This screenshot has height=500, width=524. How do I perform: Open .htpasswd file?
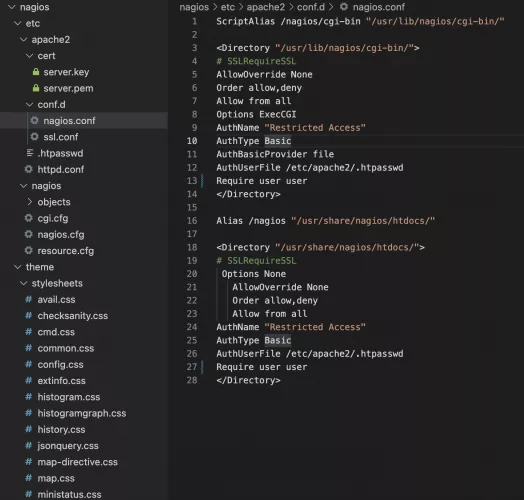(60, 153)
